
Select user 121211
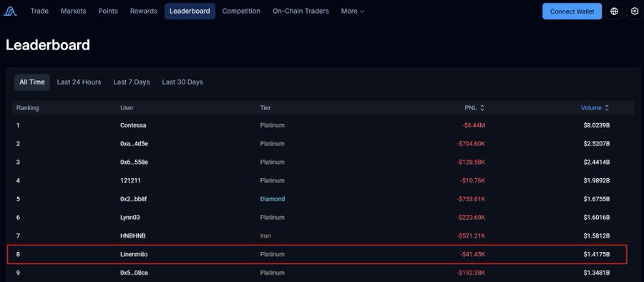tap(131, 180)
